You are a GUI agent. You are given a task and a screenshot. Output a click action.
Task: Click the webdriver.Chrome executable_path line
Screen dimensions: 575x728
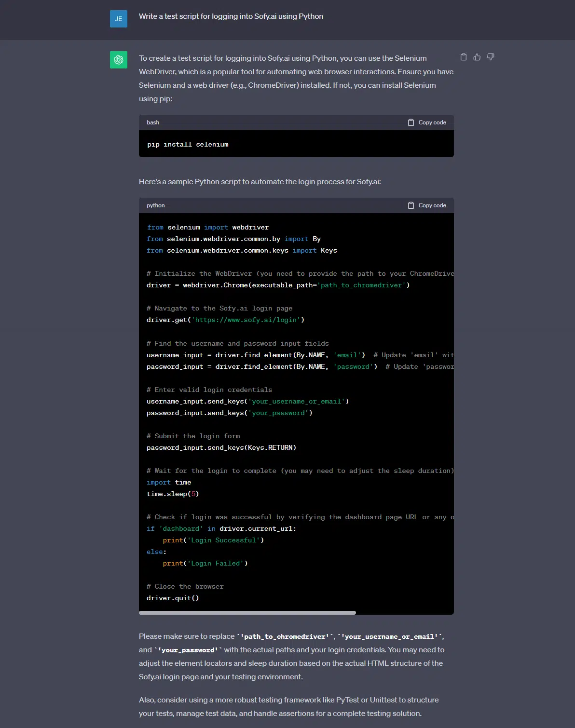click(278, 285)
